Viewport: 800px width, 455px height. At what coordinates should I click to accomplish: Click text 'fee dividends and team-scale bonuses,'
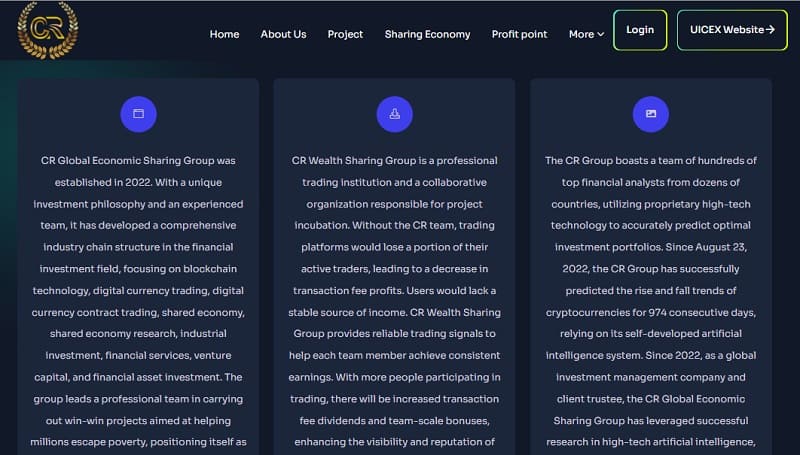coord(394,421)
